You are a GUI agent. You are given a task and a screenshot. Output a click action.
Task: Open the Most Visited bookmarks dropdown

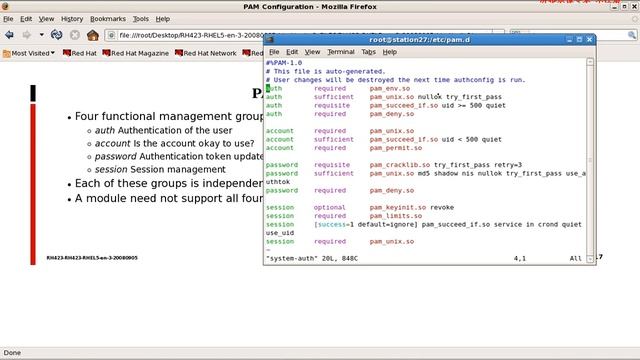tap(29, 53)
